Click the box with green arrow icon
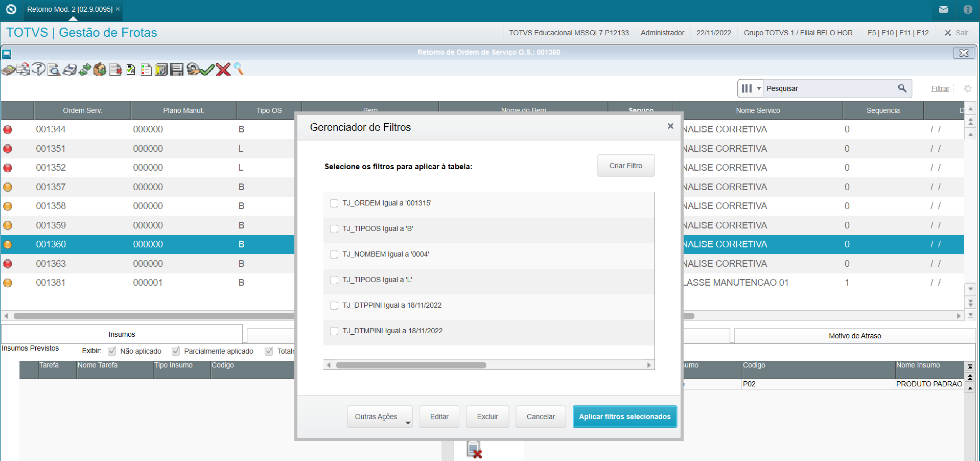The width and height of the screenshot is (980, 461). [x=100, y=70]
